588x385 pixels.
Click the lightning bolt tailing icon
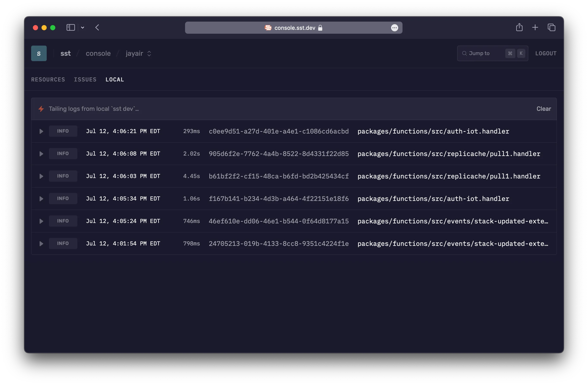(x=41, y=109)
